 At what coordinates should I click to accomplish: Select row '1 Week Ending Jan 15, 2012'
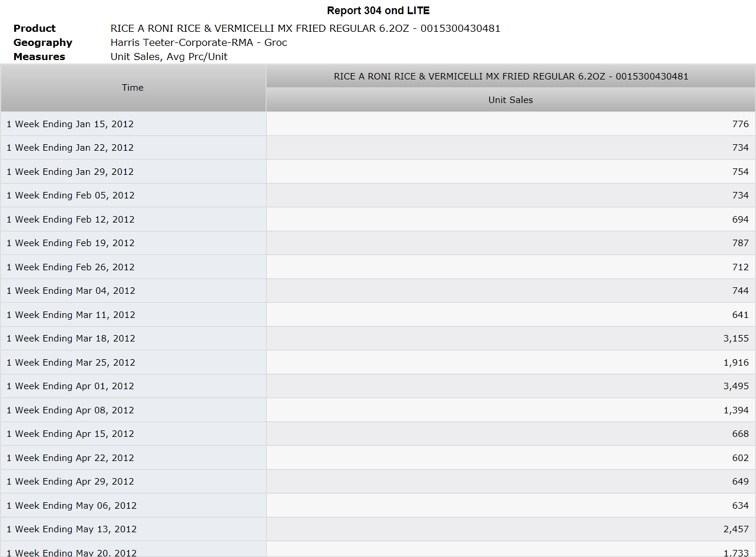coord(378,124)
